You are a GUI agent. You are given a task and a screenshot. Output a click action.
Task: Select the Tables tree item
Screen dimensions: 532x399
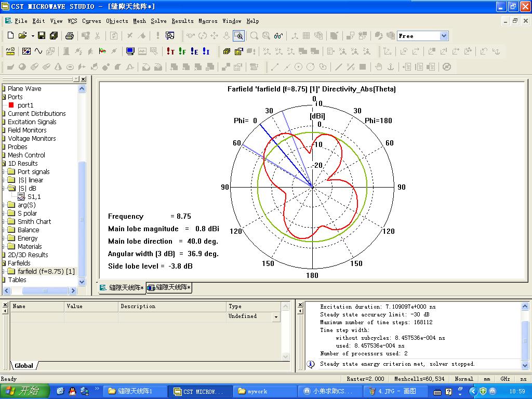pyautogui.click(x=17, y=280)
